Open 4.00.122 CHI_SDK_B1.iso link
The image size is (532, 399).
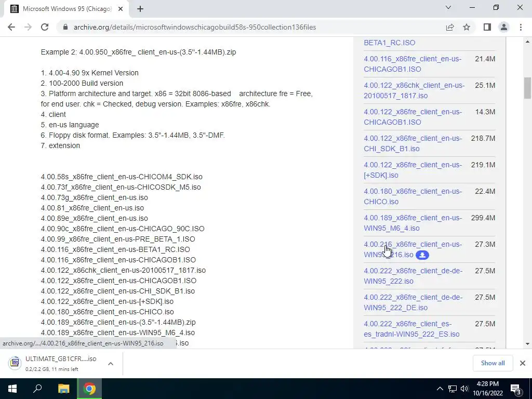coord(413,143)
